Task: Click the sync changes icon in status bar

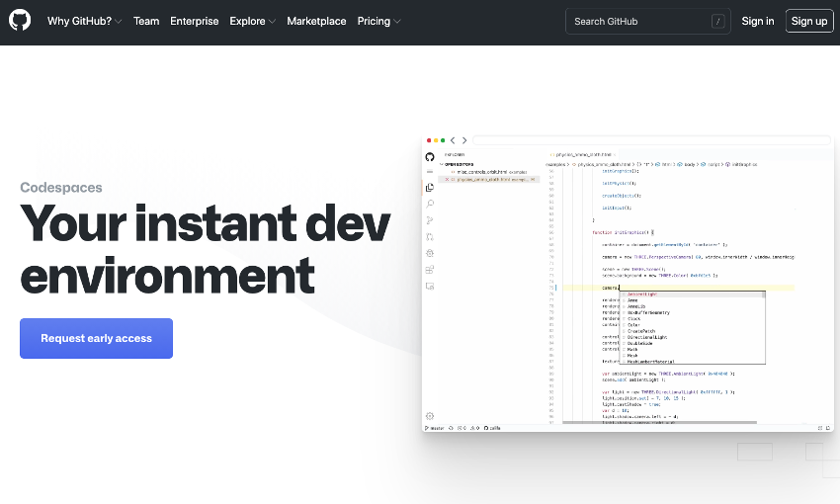Action: (451, 428)
